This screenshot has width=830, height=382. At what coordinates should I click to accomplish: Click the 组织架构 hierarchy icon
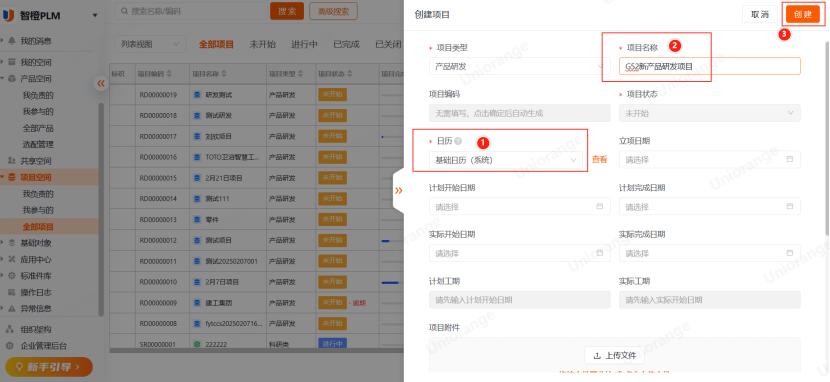(x=10, y=329)
